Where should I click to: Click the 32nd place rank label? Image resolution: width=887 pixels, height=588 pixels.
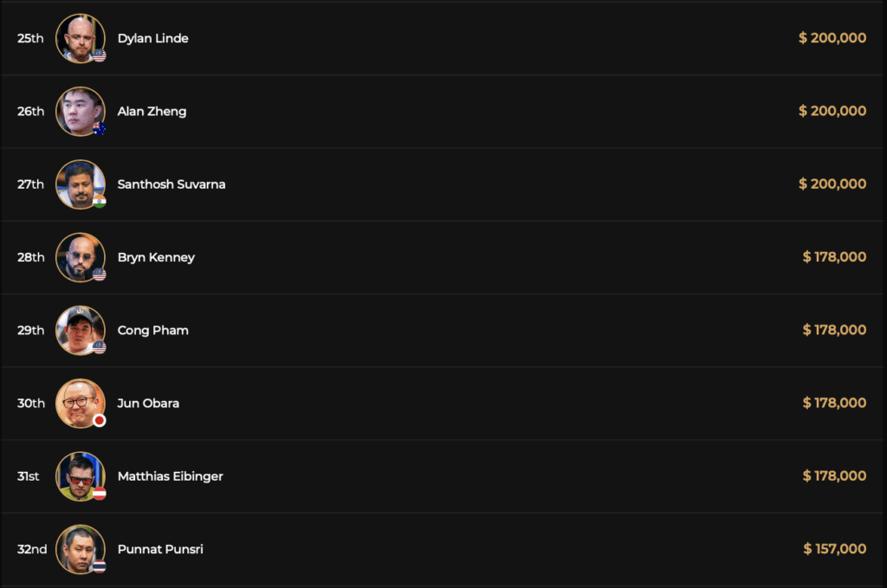click(32, 549)
